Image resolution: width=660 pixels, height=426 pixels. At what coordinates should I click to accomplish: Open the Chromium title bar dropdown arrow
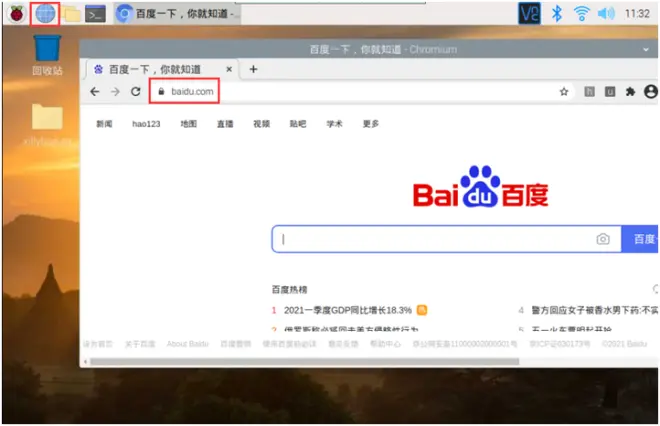tap(646, 50)
